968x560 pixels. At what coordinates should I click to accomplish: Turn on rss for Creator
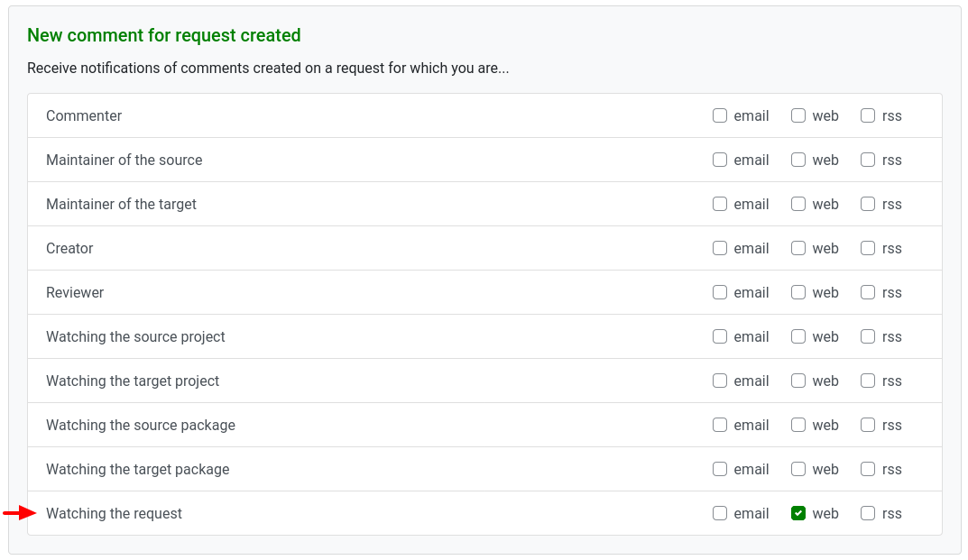[x=868, y=248]
